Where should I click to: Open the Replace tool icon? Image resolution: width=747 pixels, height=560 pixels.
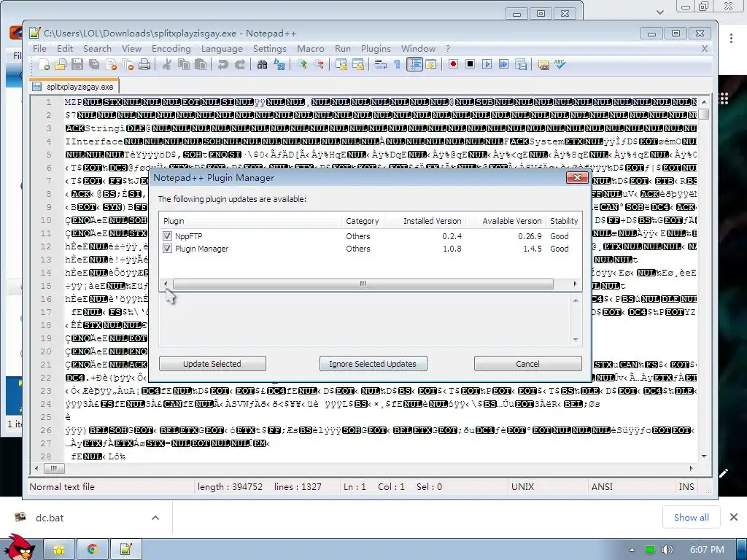279,64
